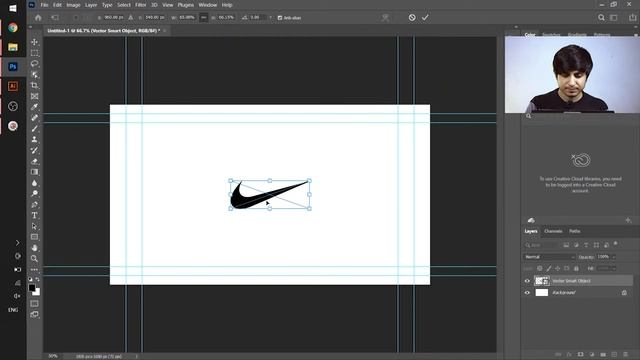Toggle relative positioning triangle in options bar
This screenshot has width=640, height=360.
coord(131,18)
